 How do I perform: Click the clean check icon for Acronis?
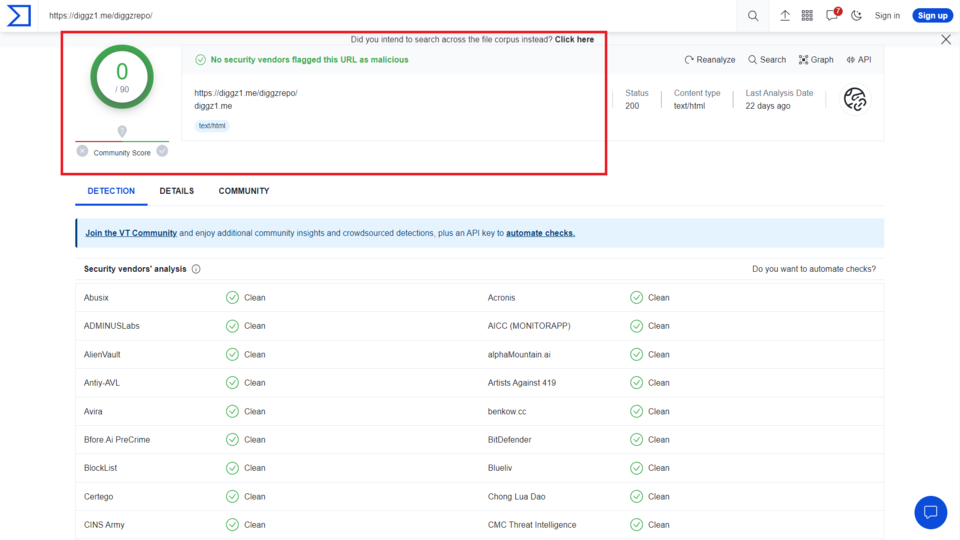[636, 298]
